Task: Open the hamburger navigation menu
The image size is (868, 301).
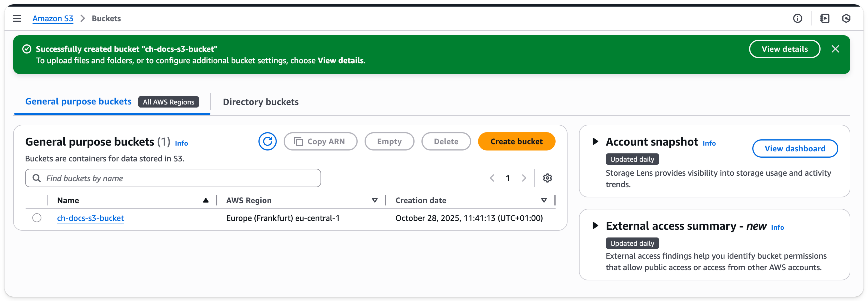Action: pyautogui.click(x=17, y=18)
